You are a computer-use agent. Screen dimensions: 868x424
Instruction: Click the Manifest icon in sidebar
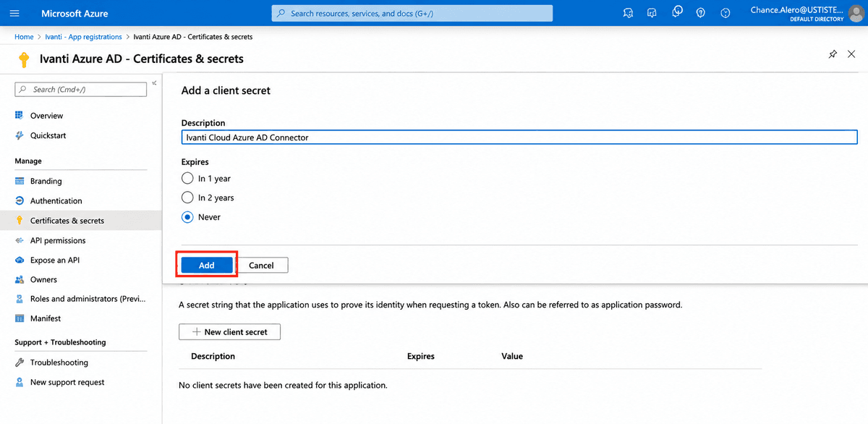click(20, 318)
